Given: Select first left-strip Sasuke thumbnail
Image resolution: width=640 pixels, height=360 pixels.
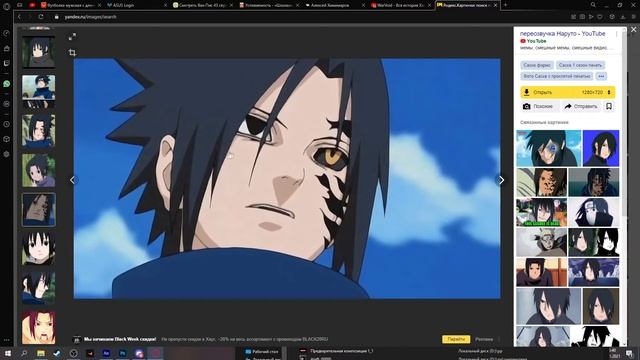Looking at the screenshot, I should [38, 52].
